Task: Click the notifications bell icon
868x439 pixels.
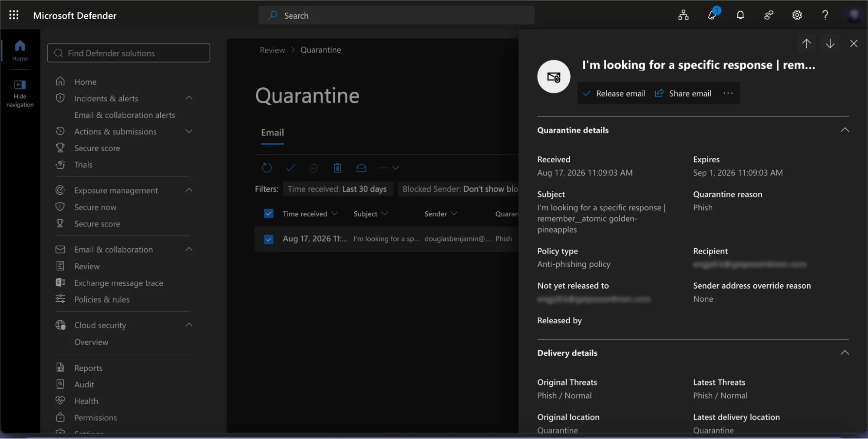Action: point(740,15)
